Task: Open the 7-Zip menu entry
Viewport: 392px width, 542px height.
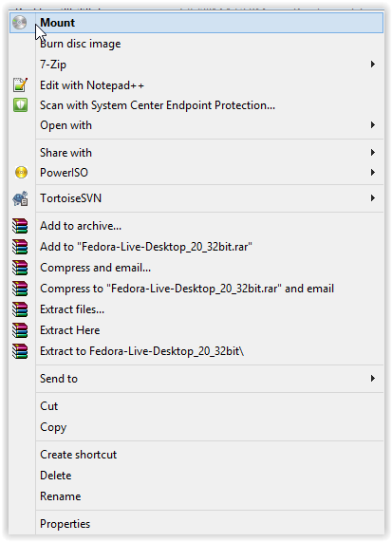Action: point(196,65)
